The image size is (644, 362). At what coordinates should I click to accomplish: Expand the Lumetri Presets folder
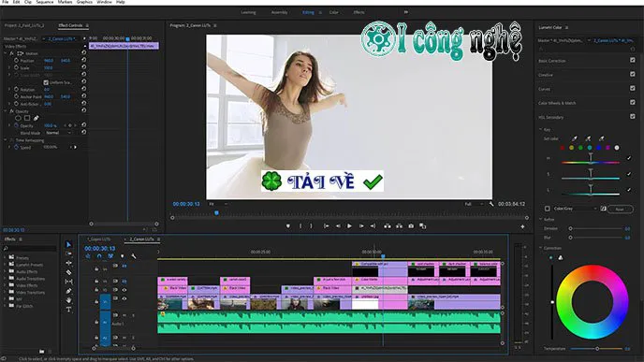click(5, 265)
